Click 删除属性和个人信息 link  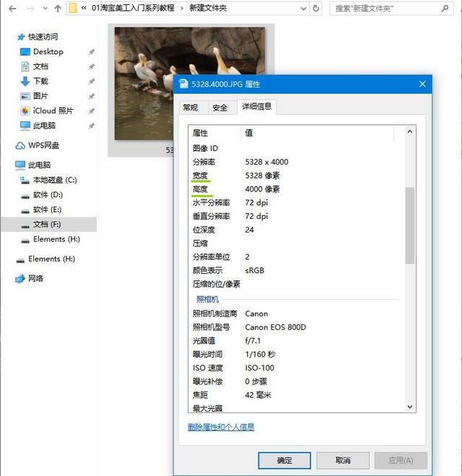(x=221, y=427)
